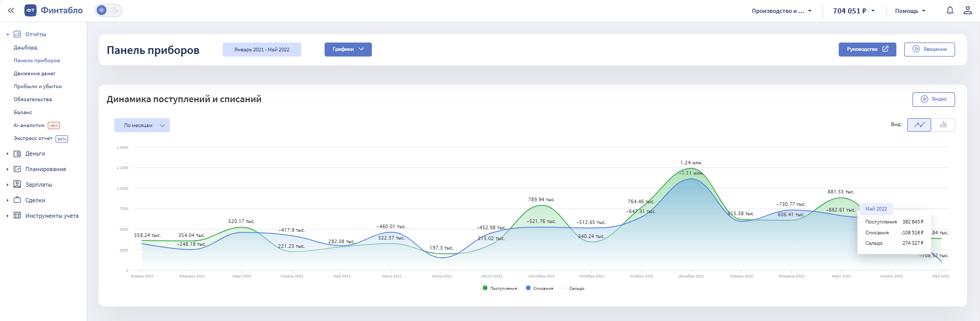Viewport: 980px width, 321px height.
Task: Switch chart to bar view
Action: tap(943, 125)
